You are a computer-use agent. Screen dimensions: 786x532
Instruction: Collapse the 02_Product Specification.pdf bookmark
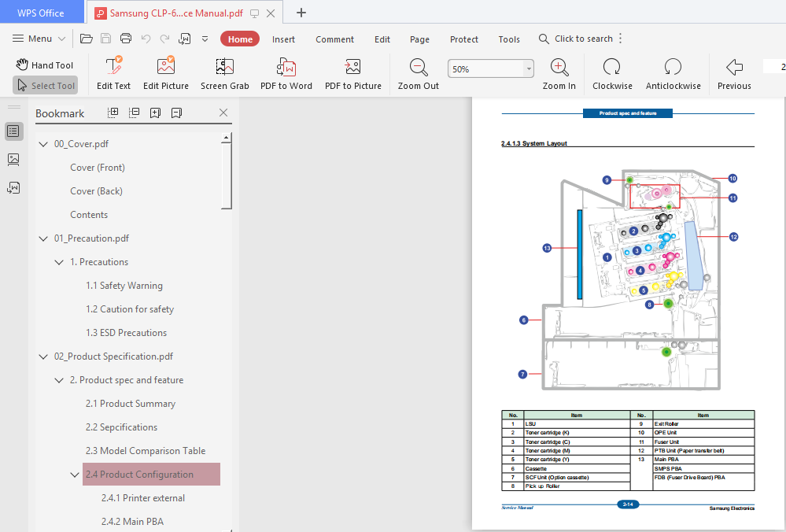43,357
